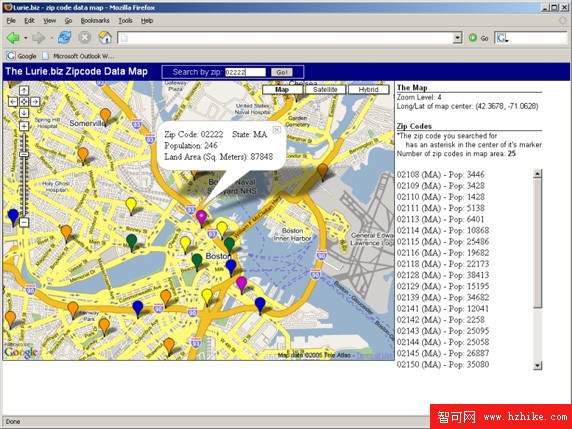Pan the map down with arrow control

pos(24,113)
